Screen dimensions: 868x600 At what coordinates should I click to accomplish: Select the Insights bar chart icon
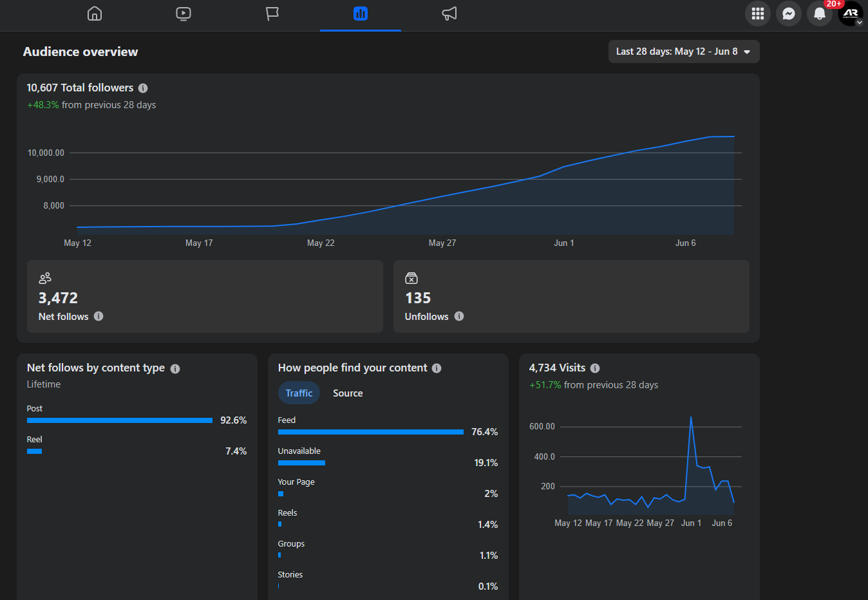click(361, 14)
